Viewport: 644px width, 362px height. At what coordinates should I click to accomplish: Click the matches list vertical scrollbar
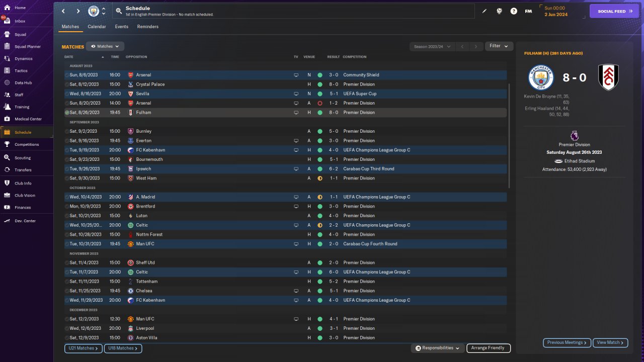[509, 136]
